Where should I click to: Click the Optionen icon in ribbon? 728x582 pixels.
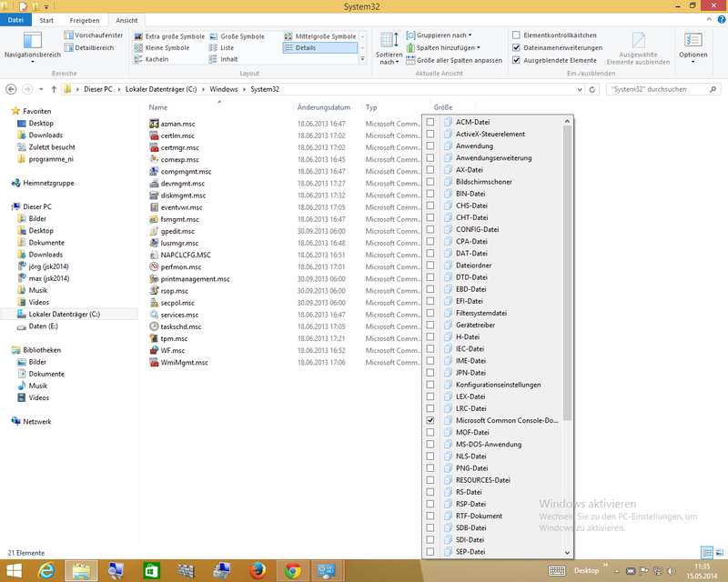(x=693, y=45)
